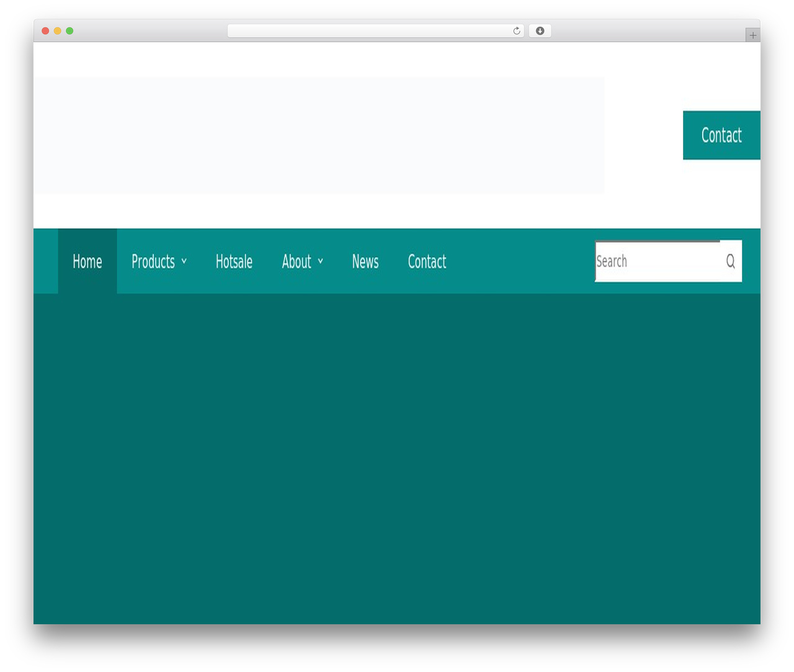Open the News menu item

pos(365,261)
